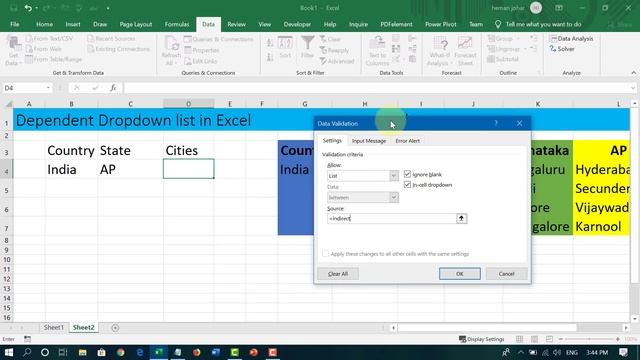Click the Clear All button

point(338,274)
